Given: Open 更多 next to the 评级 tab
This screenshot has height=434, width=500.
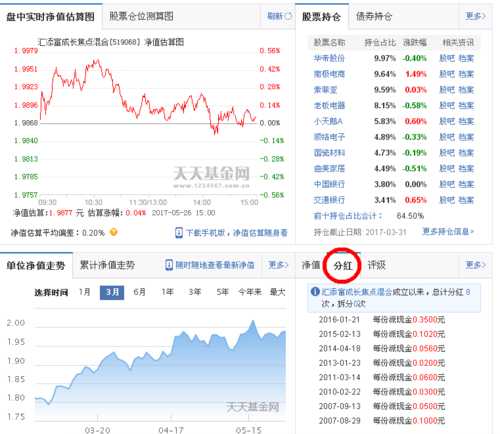Looking at the screenshot, I should click(475, 265).
